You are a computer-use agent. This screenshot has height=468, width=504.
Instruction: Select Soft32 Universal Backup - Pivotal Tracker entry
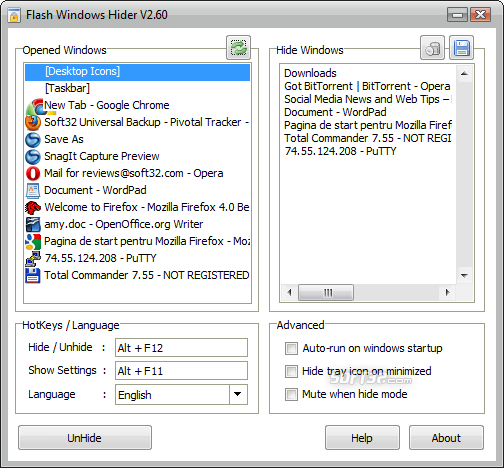pos(137,122)
